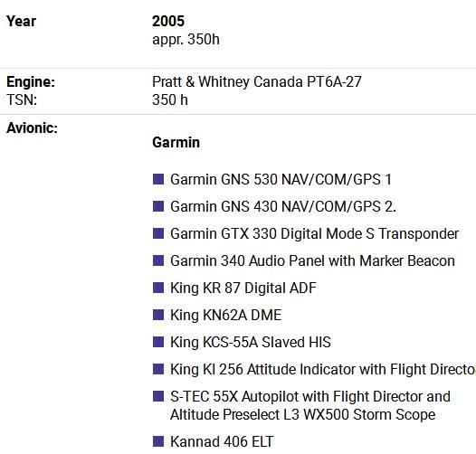Click the bullet square beside Garmin GNS 430
This screenshot has height=454, width=476.
(158, 206)
